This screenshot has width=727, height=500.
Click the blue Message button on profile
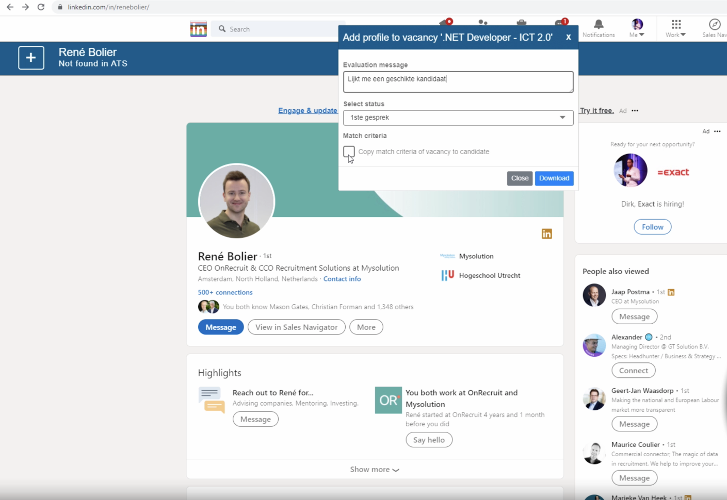pos(221,327)
